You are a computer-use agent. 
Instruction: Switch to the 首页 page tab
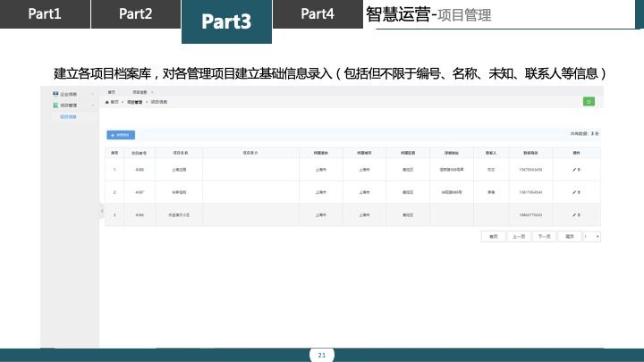pyautogui.click(x=112, y=92)
